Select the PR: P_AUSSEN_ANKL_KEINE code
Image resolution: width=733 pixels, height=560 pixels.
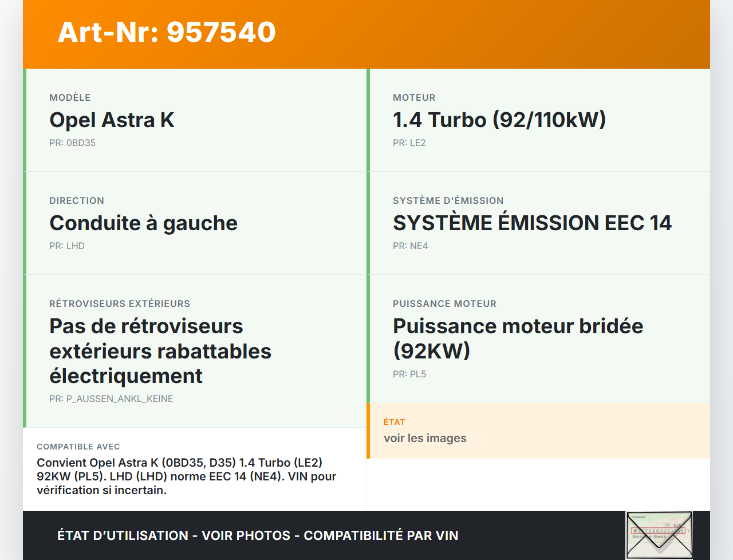pos(111,399)
